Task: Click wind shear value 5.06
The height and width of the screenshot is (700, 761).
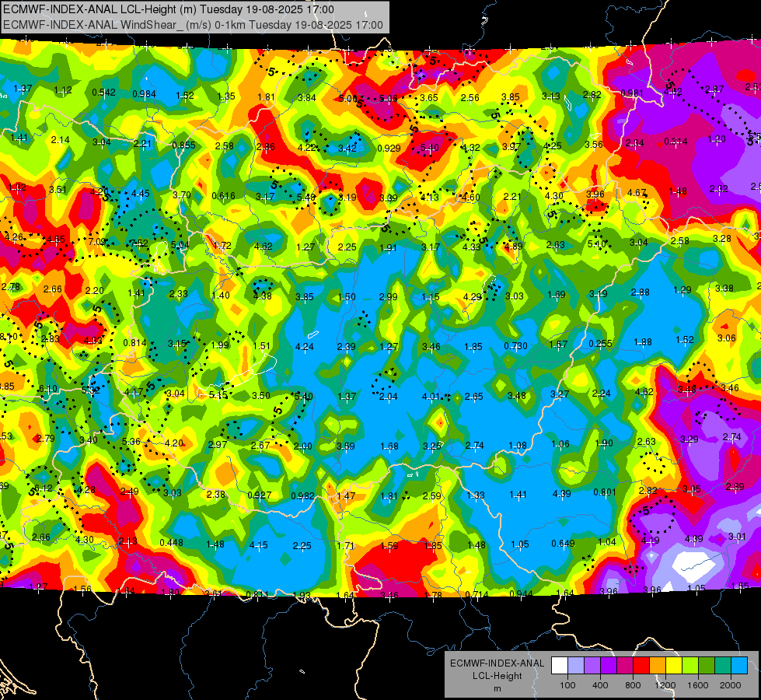Action: pyautogui.click(x=388, y=99)
